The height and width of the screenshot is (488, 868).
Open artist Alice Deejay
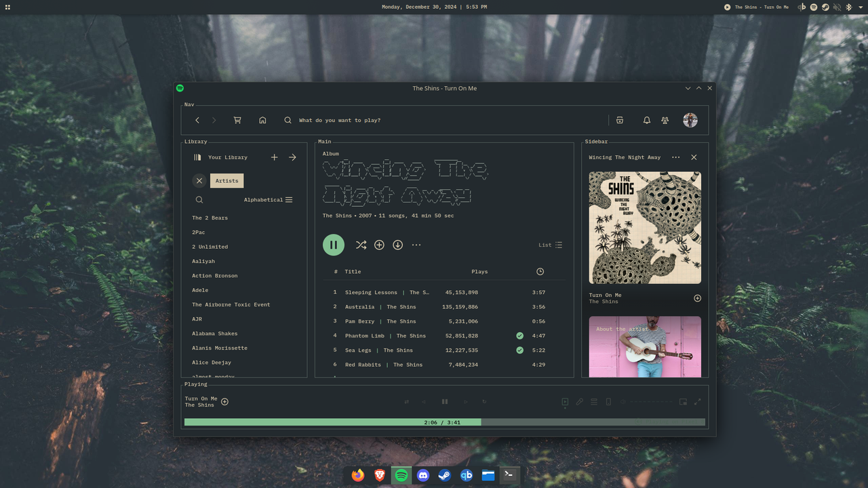click(x=212, y=363)
